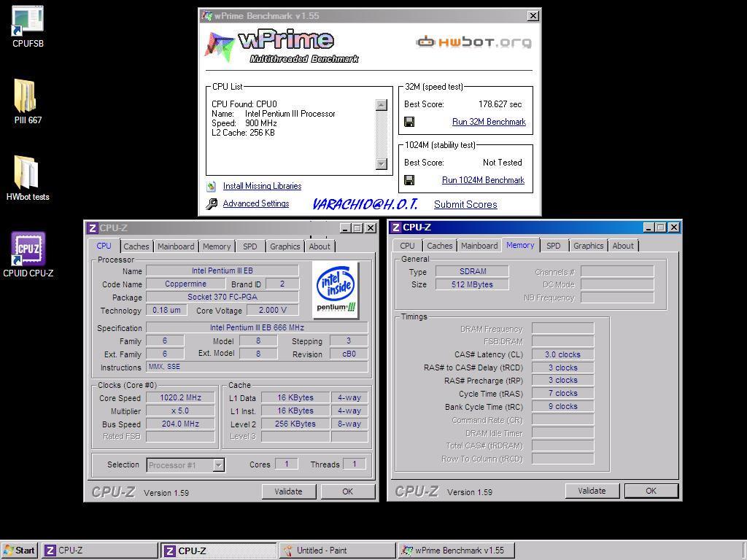Close the wPrime Benchmark window

pyautogui.click(x=533, y=16)
